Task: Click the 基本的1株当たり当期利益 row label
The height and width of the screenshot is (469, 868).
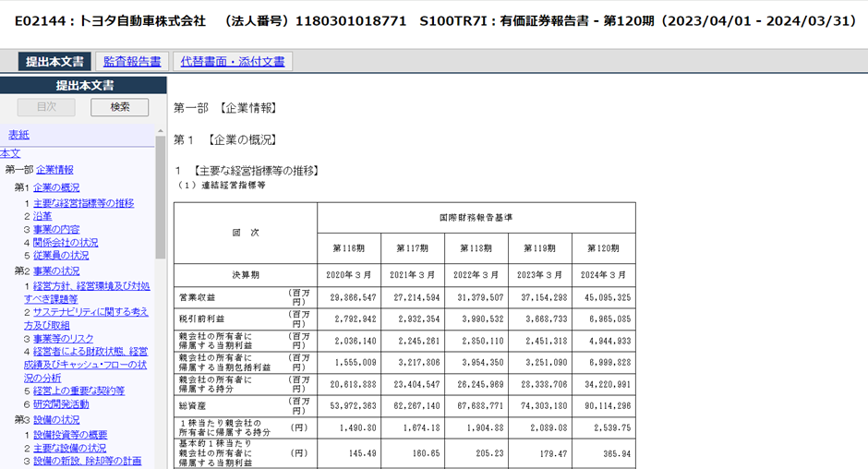Action: (216, 453)
